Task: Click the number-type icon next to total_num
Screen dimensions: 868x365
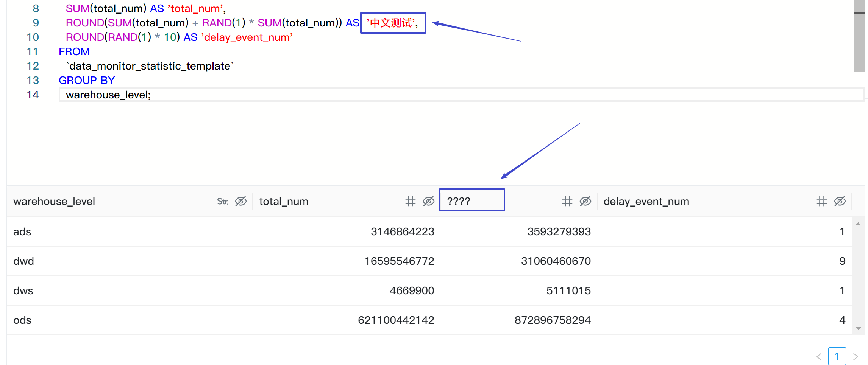Action: [x=411, y=201]
